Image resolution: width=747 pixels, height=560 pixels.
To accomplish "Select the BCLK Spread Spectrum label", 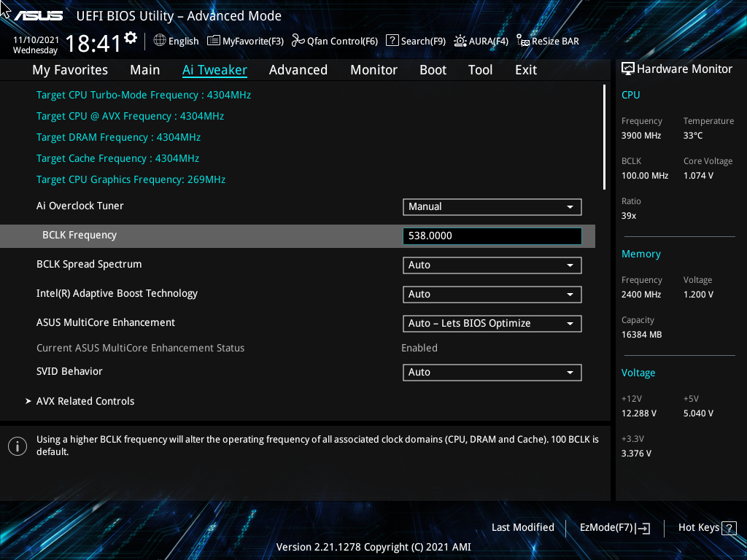I will tap(89, 264).
